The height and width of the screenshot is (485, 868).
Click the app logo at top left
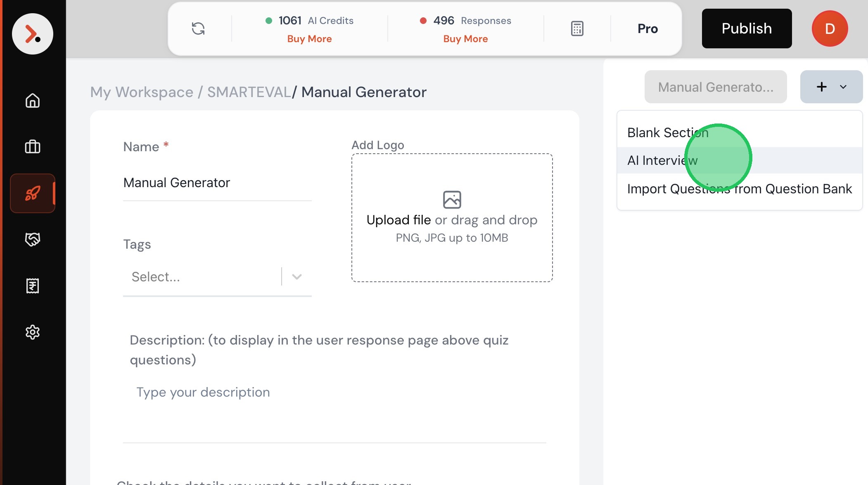[32, 34]
